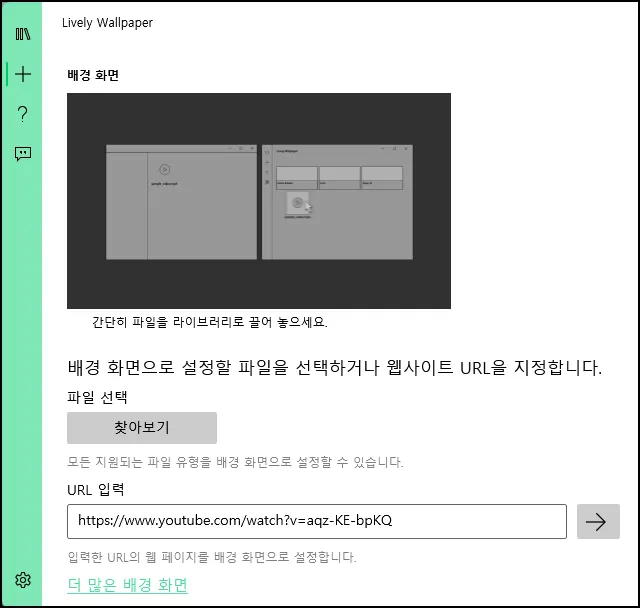The height and width of the screenshot is (608, 640).
Task: Click the 배경 화면 heading text
Action: point(93,75)
